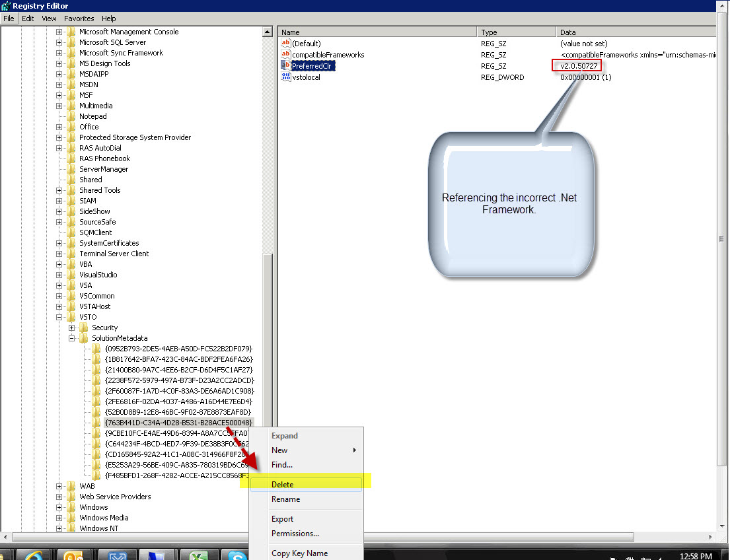Expand the Web Service Providers key

point(59,497)
